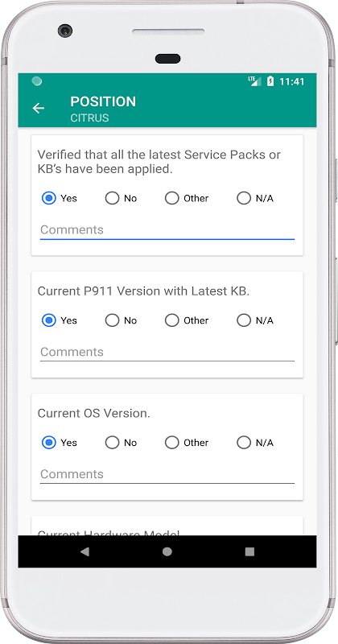Tap the battery status icon
This screenshot has height=644, width=338.
[x=270, y=81]
